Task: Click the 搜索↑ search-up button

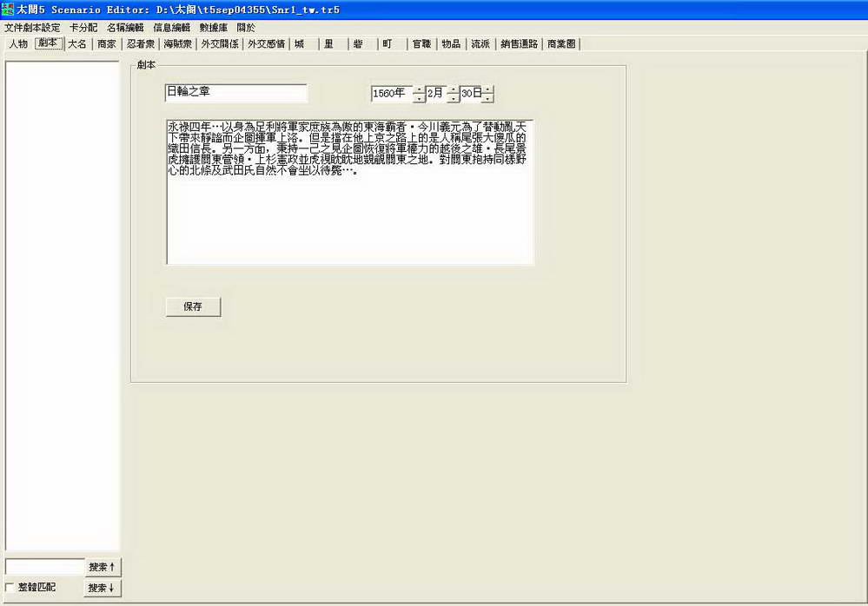Action: [x=103, y=567]
